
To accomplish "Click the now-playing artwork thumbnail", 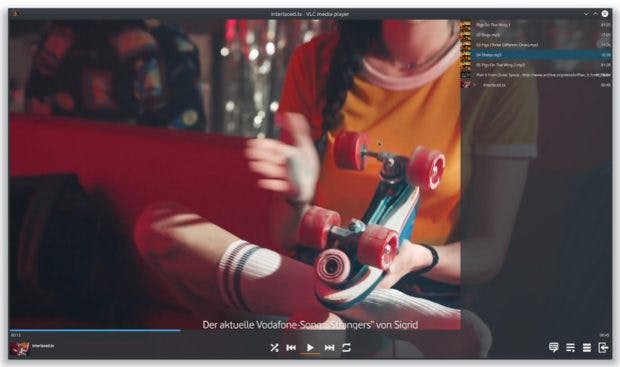I will pos(19,349).
